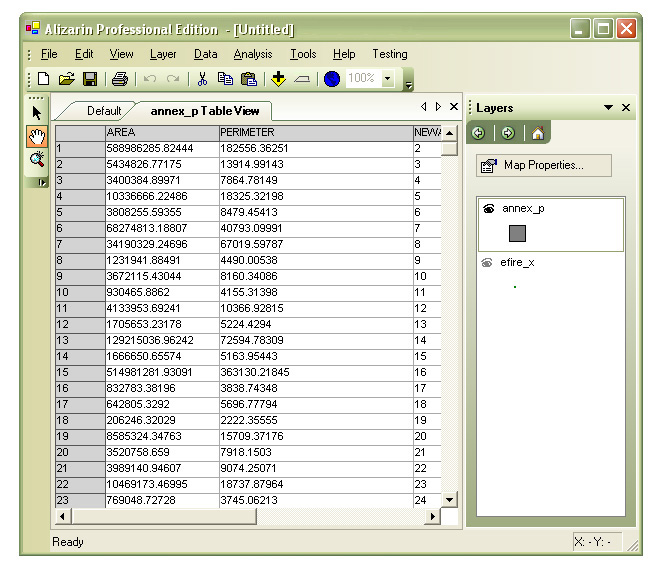This screenshot has height=574, width=662.
Task: Click the blue globe icon
Action: [x=332, y=79]
